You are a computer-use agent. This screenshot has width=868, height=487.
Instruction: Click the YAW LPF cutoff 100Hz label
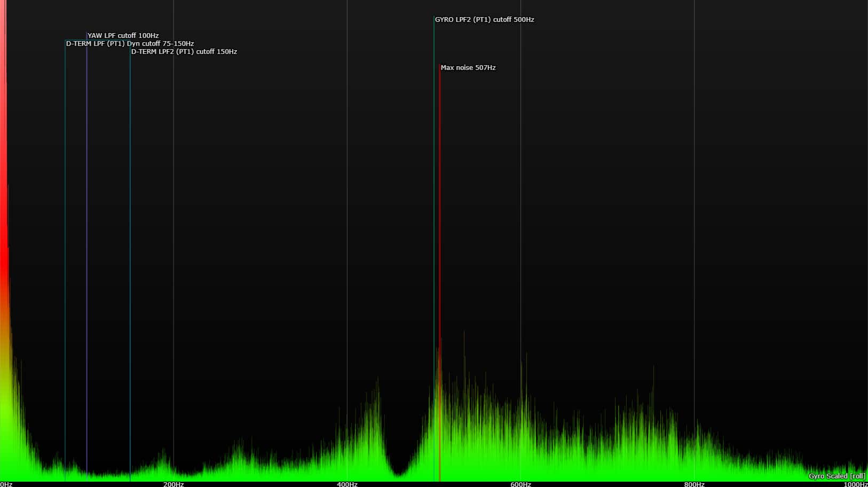click(123, 36)
